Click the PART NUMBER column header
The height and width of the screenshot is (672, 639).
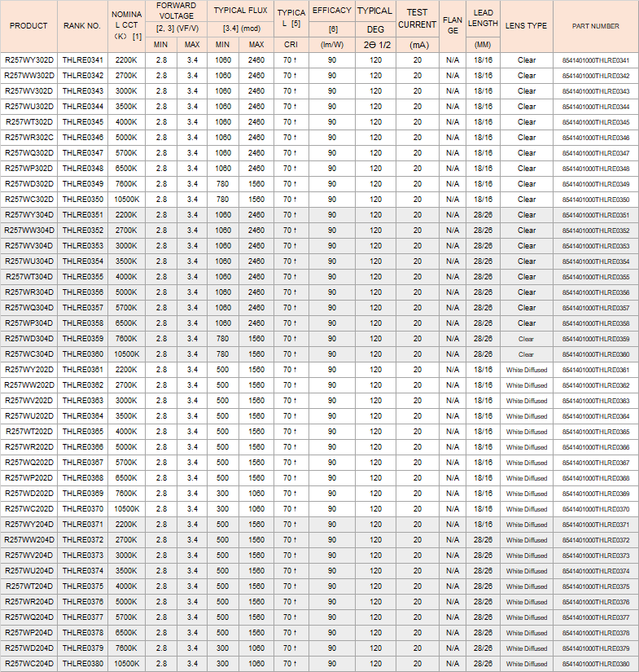596,26
